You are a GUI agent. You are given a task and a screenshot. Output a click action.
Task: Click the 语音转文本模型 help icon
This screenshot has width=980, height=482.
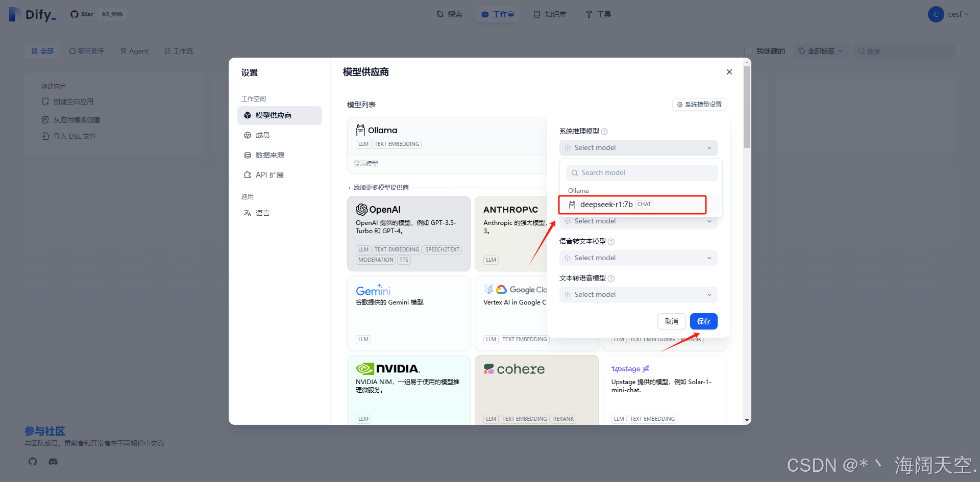(611, 242)
